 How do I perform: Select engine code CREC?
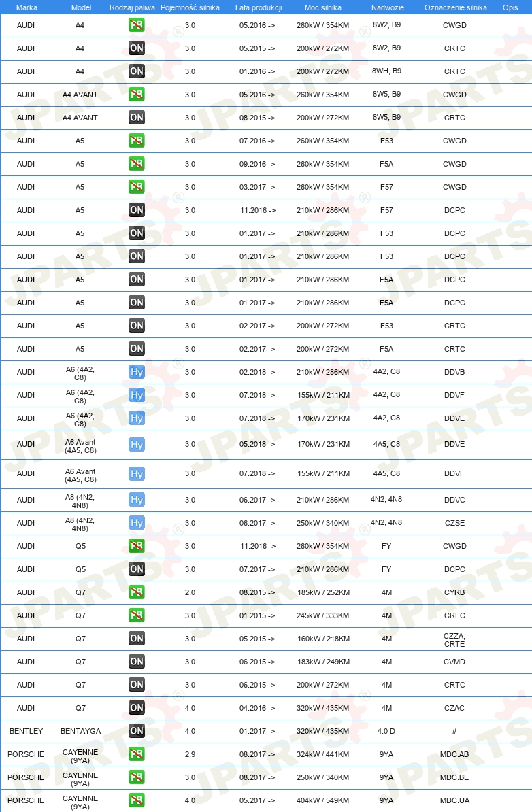[x=454, y=615]
